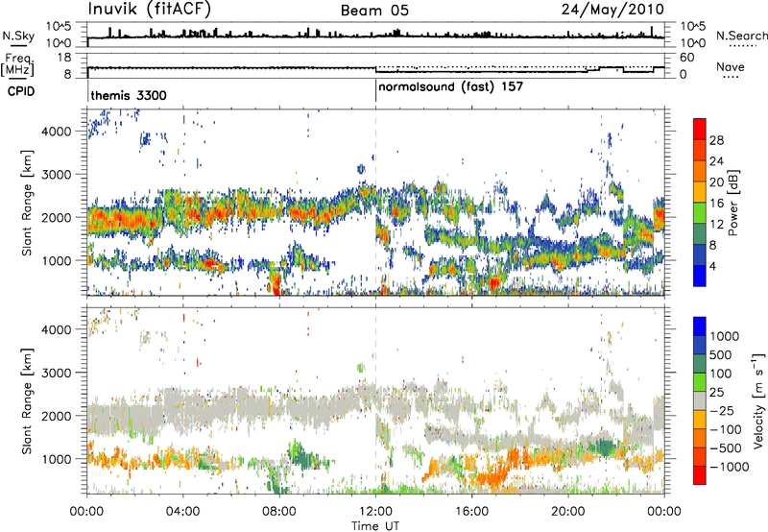
Task: Click the blue bottom of power colorbar
Action: [x=700, y=276]
